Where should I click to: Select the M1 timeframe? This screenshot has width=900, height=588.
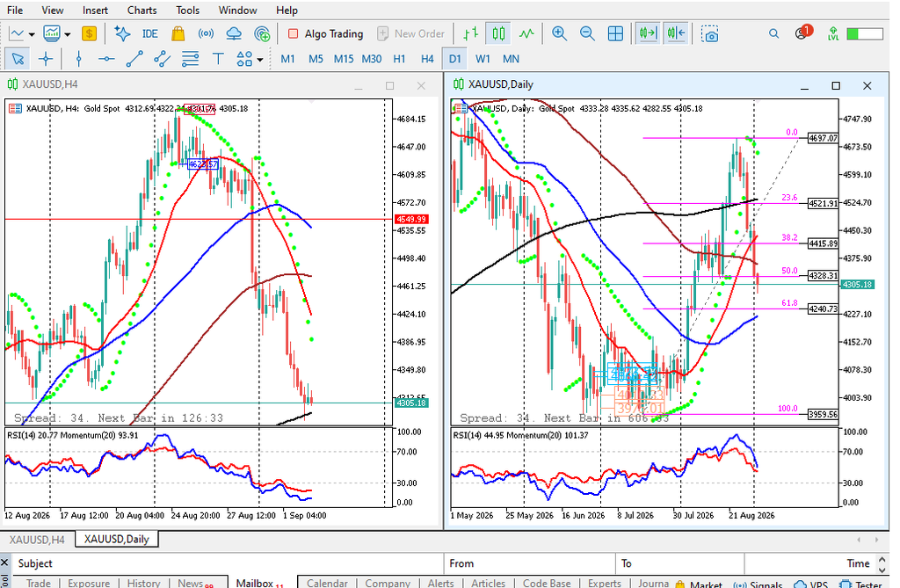[287, 59]
